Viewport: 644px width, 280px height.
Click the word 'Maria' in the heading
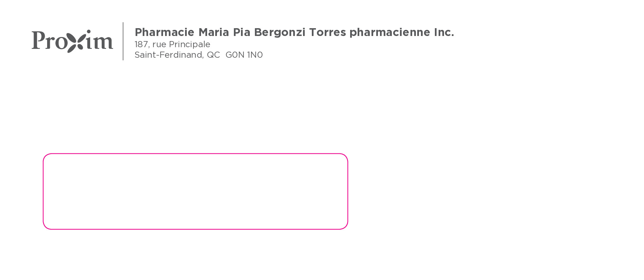(x=214, y=32)
